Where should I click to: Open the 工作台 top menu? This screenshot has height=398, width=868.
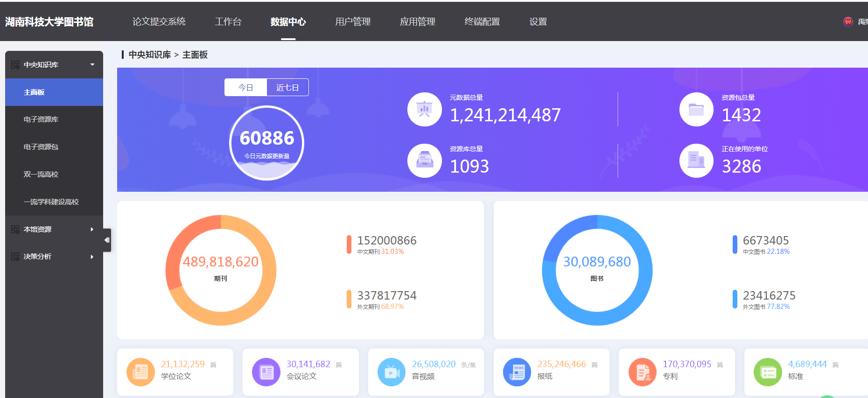coord(228,21)
